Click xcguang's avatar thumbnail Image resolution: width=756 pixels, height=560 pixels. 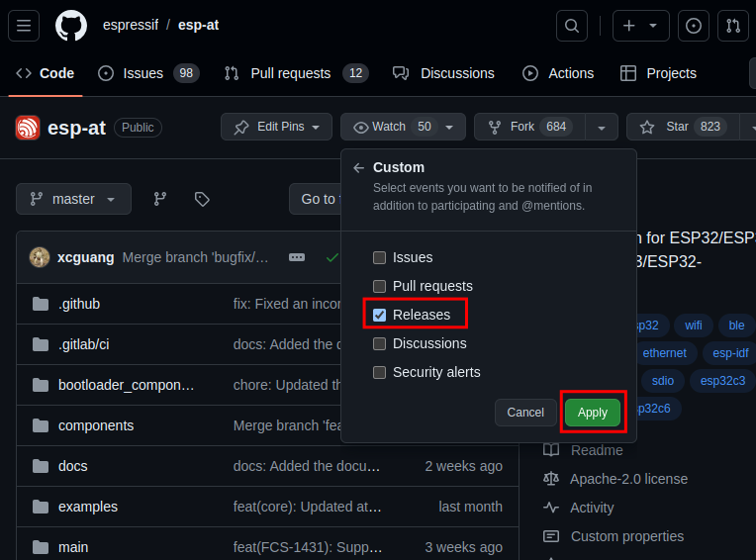pos(40,257)
